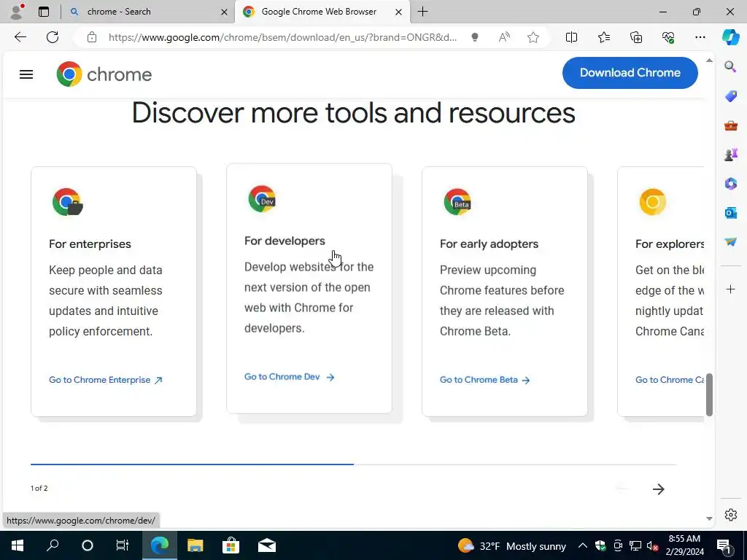Open Task View on taskbar
Screen dimensions: 747x560
tap(123, 545)
